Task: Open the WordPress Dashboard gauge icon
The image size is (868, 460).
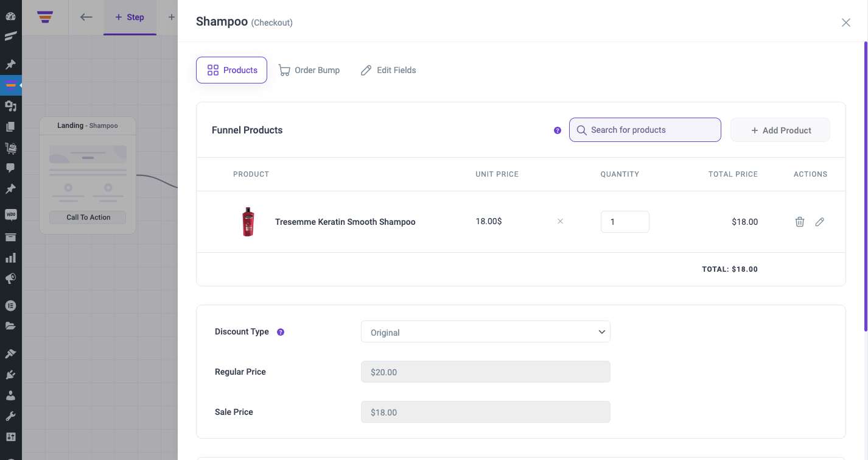Action: point(10,16)
